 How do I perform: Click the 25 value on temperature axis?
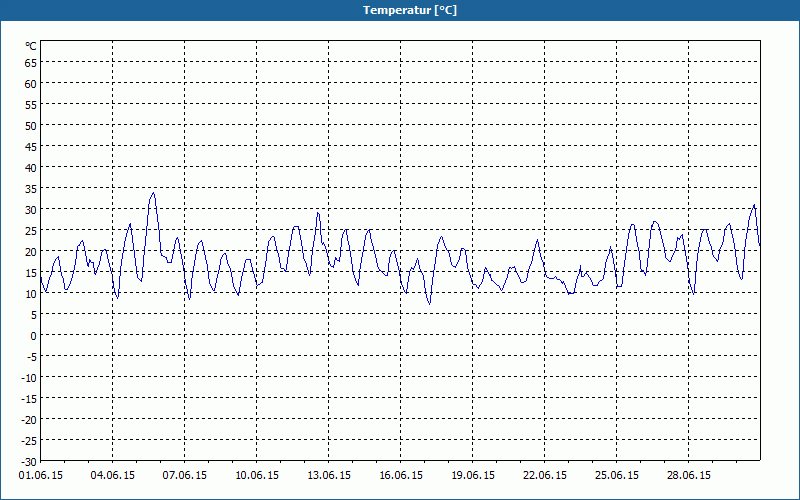[31, 231]
